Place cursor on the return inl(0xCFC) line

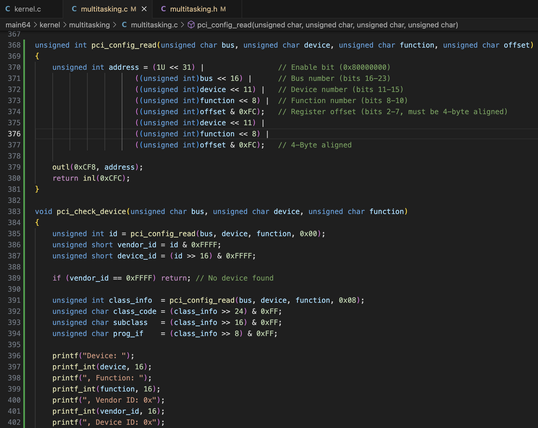pyautogui.click(x=91, y=178)
